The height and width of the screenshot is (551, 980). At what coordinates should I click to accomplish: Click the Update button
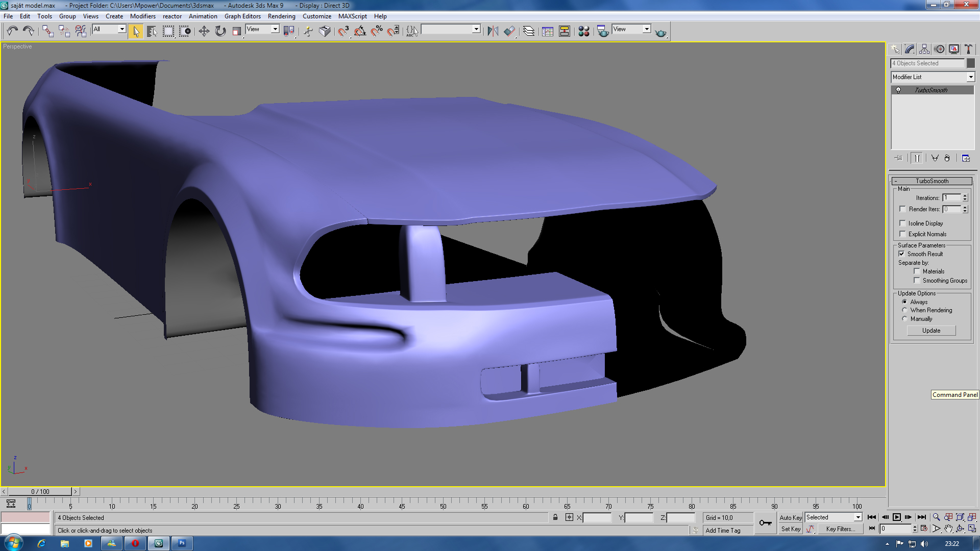[931, 331]
